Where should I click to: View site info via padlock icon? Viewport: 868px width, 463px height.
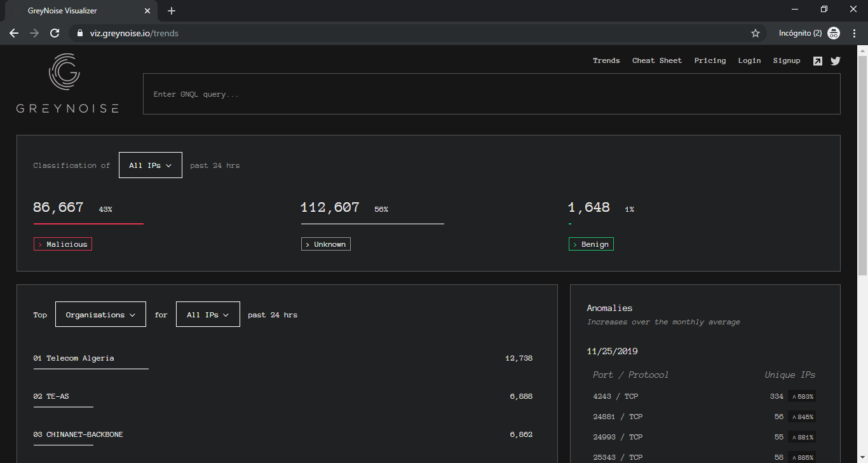[80, 33]
